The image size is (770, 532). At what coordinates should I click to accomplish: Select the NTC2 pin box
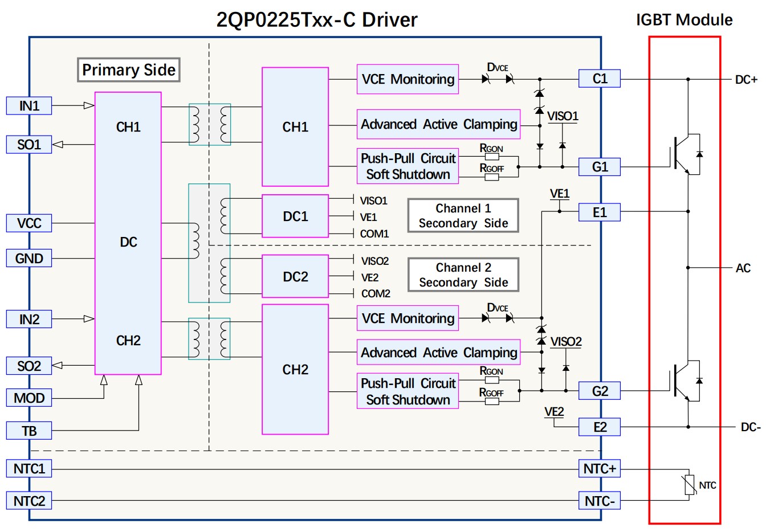29,501
